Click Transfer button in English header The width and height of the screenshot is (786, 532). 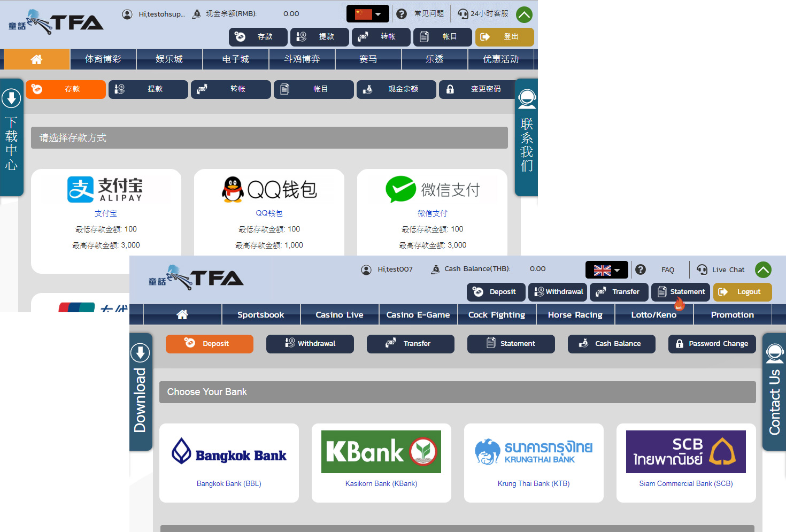point(619,292)
